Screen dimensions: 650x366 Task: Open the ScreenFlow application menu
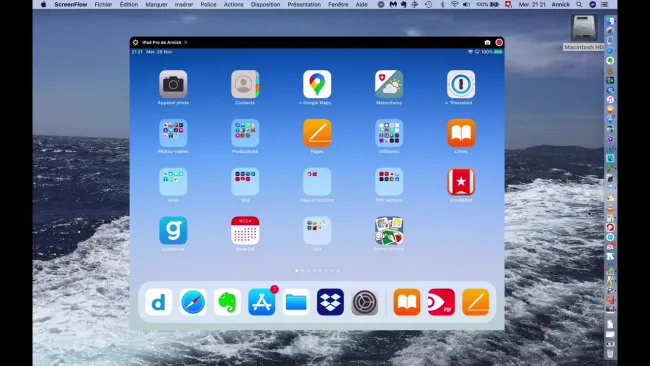pyautogui.click(x=71, y=5)
